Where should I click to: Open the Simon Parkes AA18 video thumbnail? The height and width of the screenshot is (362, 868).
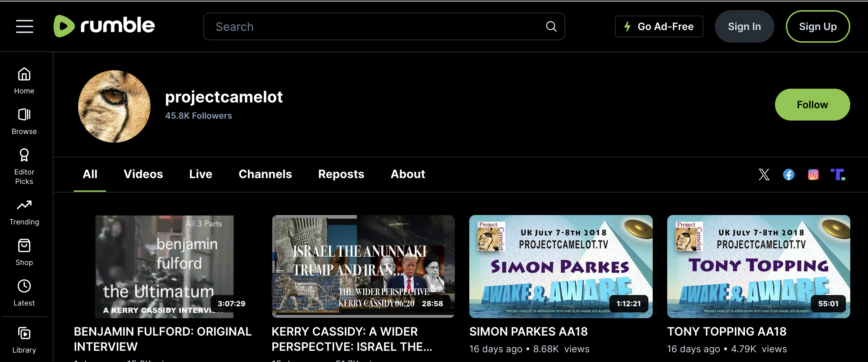click(561, 266)
